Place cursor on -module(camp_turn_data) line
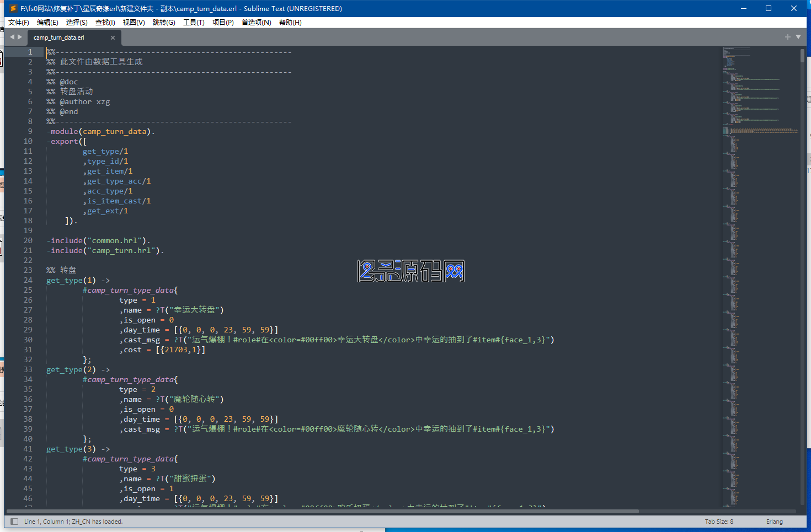 (100, 131)
